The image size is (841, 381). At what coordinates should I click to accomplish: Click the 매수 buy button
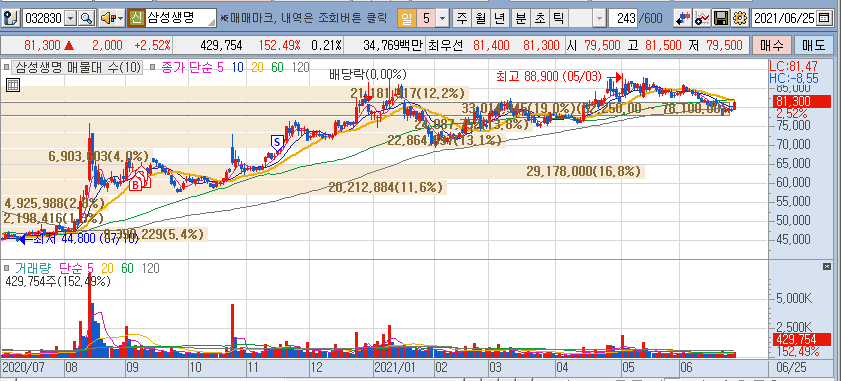coord(771,46)
